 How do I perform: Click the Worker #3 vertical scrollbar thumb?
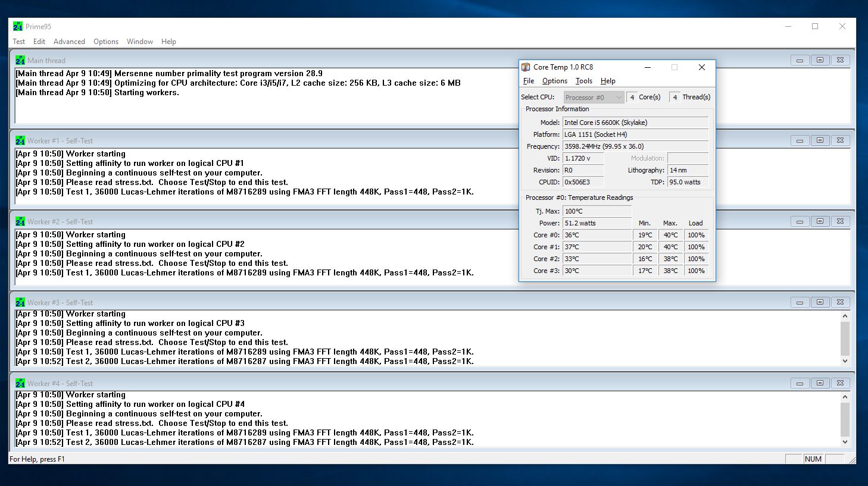click(x=845, y=338)
